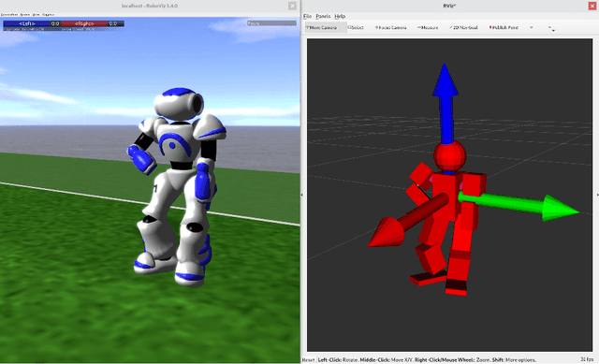599x364 pixels.
Task: Close the RoboViz window
Action: 292,6
